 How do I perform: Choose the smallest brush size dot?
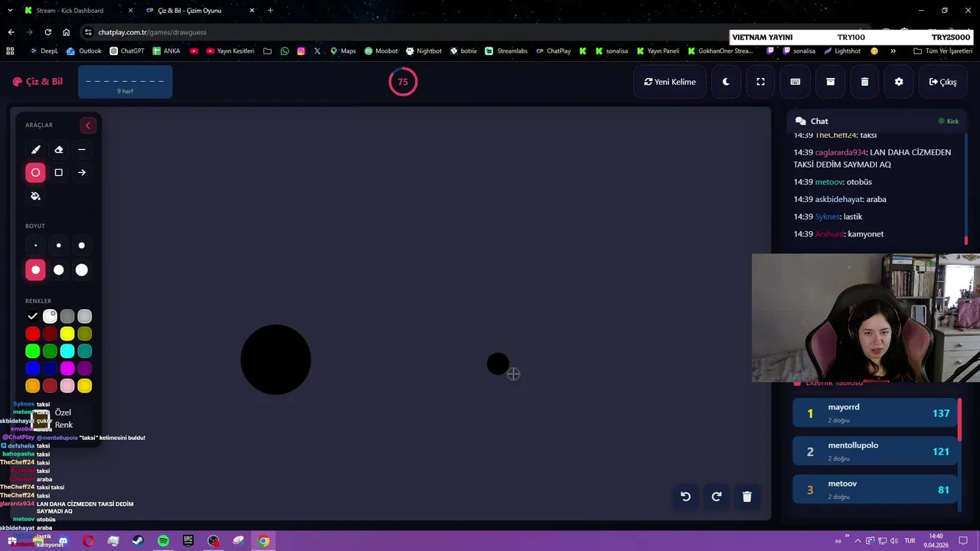click(35, 246)
